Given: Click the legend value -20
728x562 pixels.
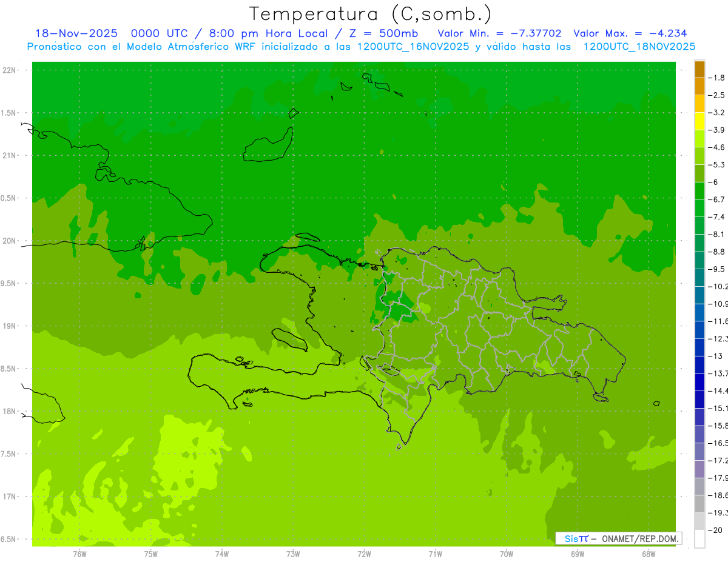Looking at the screenshot, I should tap(715, 530).
